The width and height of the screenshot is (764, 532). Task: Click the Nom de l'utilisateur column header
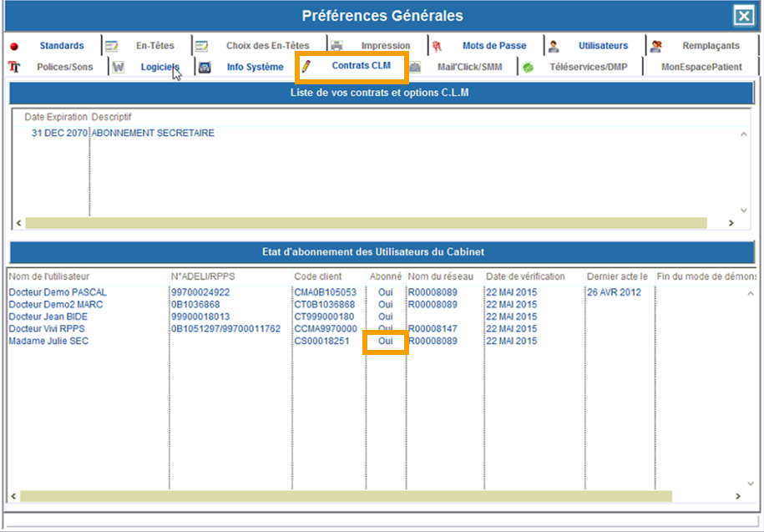pos(48,276)
